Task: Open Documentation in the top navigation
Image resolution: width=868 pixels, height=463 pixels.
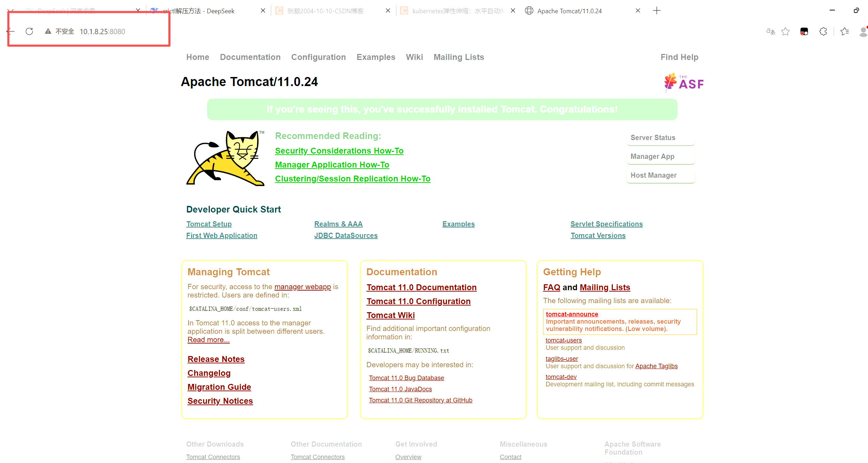Action: click(x=250, y=57)
